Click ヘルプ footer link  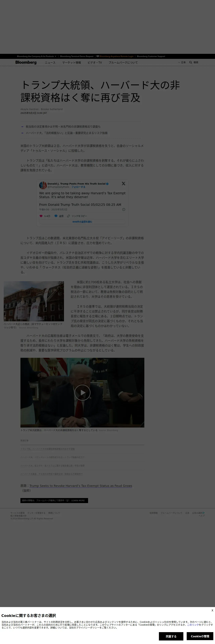(202, 515)
